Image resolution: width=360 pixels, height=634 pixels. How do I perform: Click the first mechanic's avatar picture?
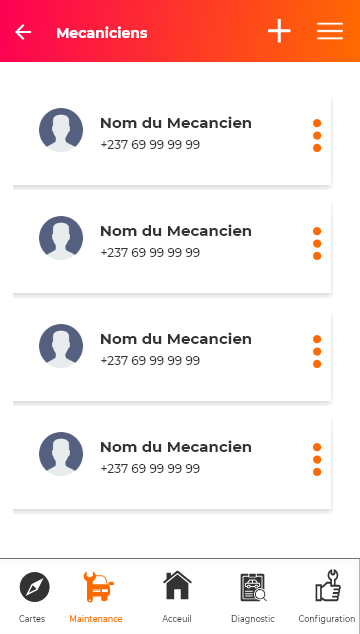pyautogui.click(x=61, y=130)
